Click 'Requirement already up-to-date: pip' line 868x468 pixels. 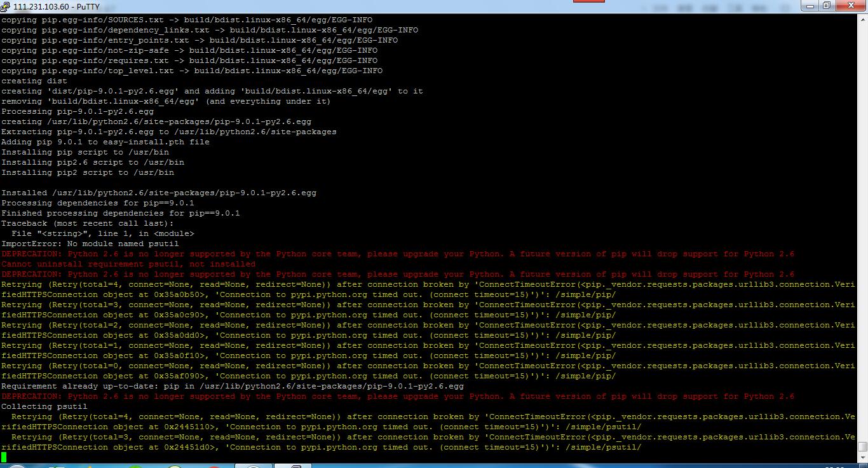233,386
